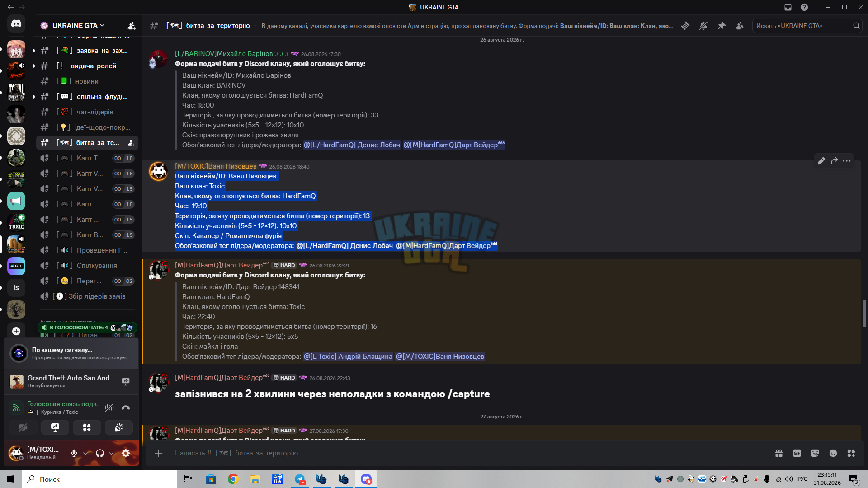Click the Windows taskbar search box
The width and height of the screenshot is (868, 488).
coord(99,479)
